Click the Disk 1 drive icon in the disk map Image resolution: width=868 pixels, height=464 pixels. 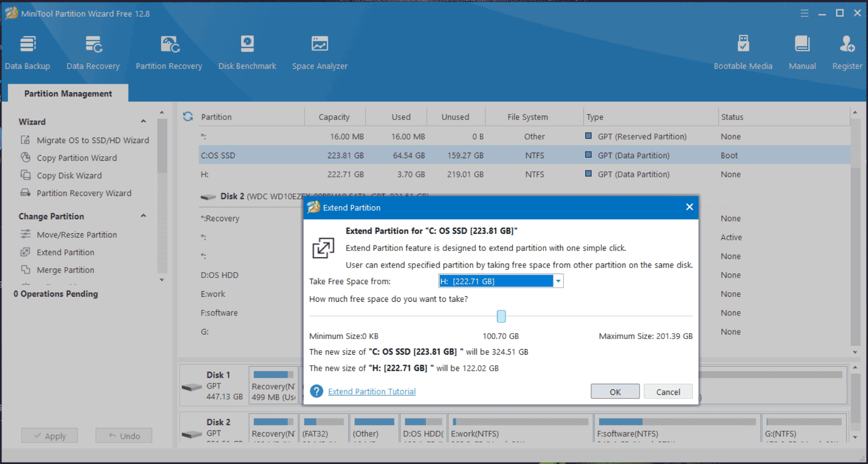pyautogui.click(x=192, y=387)
